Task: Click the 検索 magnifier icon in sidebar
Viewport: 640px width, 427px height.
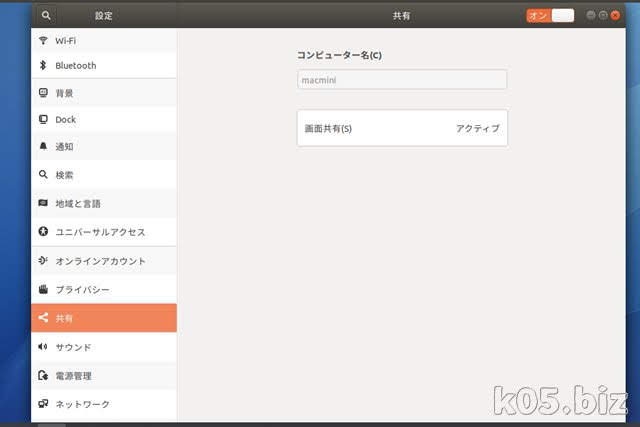Action: pyautogui.click(x=43, y=175)
